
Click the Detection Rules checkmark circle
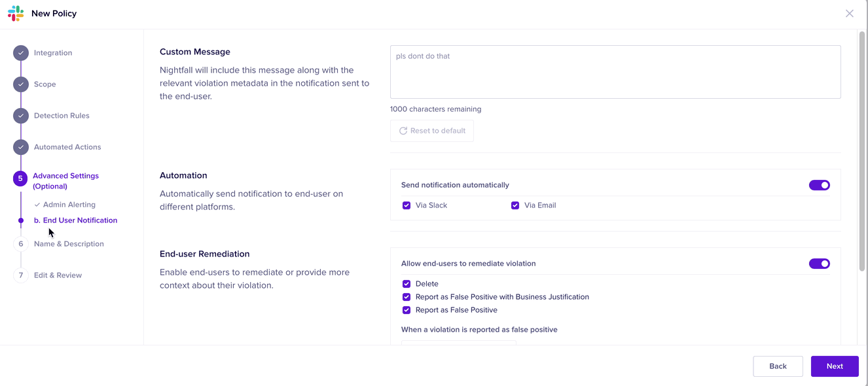(21, 116)
